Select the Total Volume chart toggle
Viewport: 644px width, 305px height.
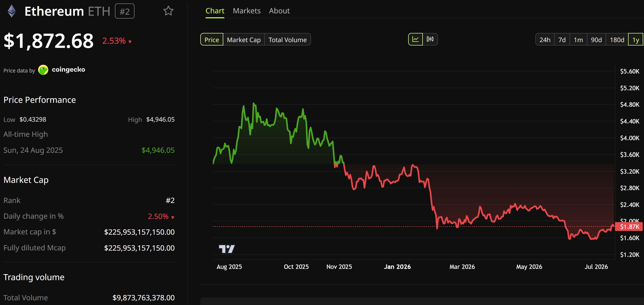288,39
